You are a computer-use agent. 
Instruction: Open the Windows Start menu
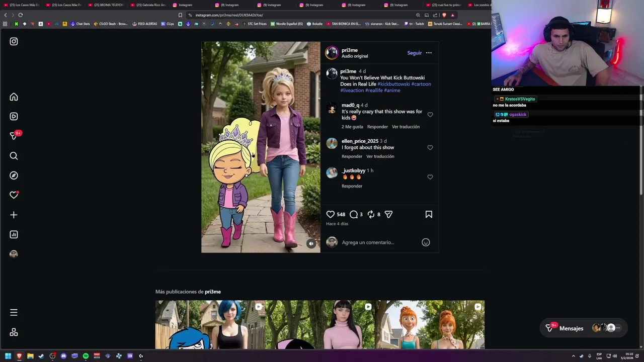pyautogui.click(x=8, y=356)
